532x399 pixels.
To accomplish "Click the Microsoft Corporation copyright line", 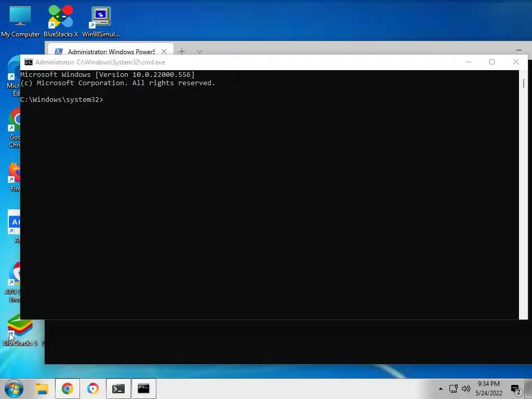I will point(118,83).
